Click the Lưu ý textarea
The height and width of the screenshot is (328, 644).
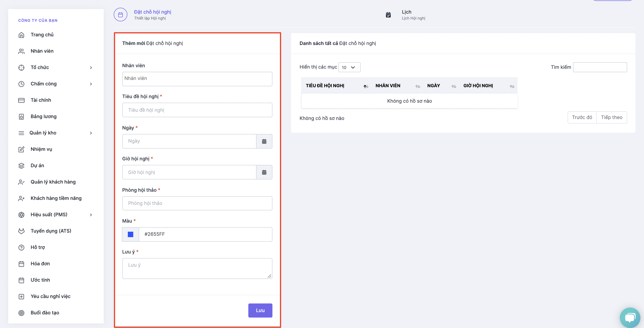(x=197, y=268)
